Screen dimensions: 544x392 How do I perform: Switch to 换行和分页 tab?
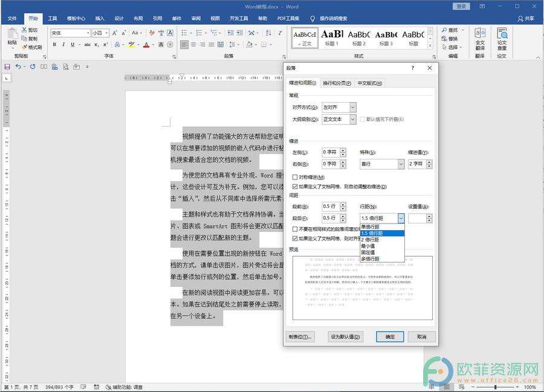[337, 83]
